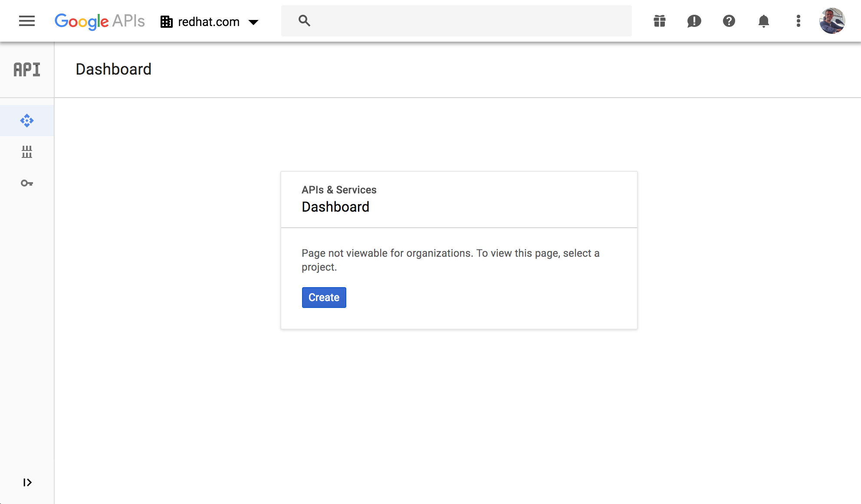
Task: Click the APIs & Services card title
Action: (339, 190)
